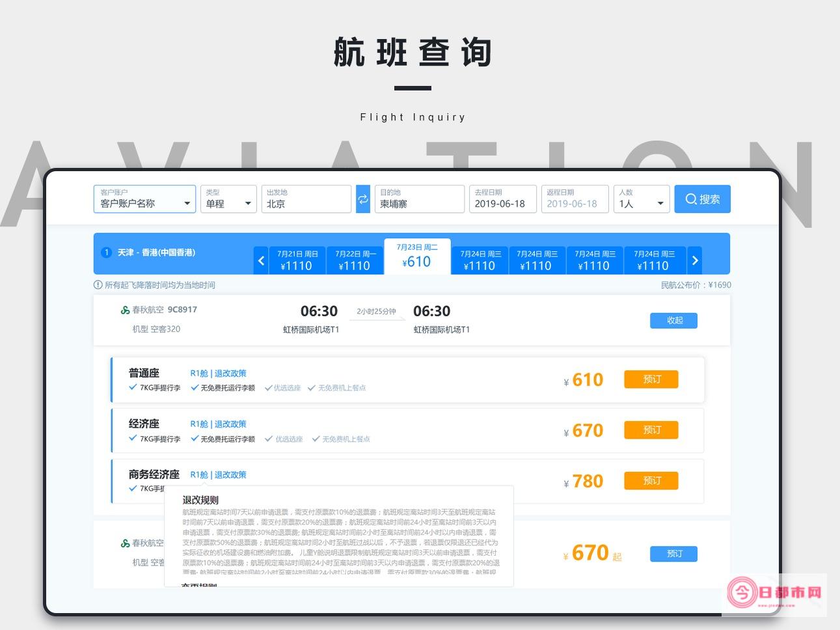Toggle 7KG手提行李 check in 普通座 row
Viewport: 840px width, 630px height.
point(133,387)
